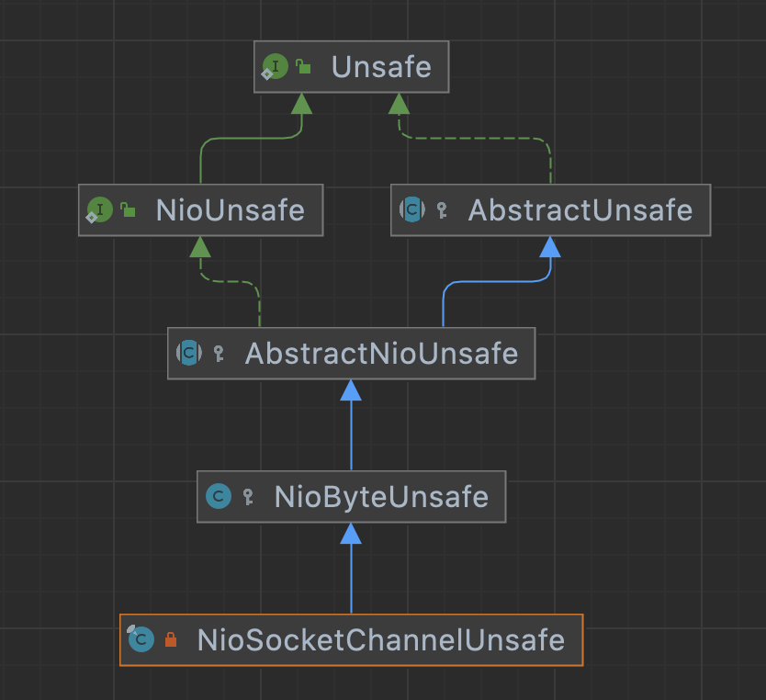Click the key icon beside AbstractNioUnsafe
Image resolution: width=766 pixels, height=700 pixels.
click(219, 354)
